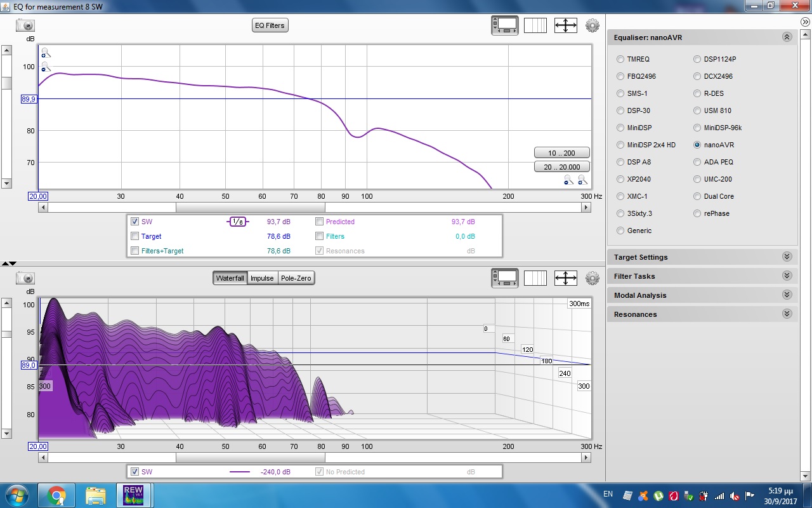The width and height of the screenshot is (812, 508).
Task: Click the upper graph fit-to-data arrows icon
Action: [565, 25]
